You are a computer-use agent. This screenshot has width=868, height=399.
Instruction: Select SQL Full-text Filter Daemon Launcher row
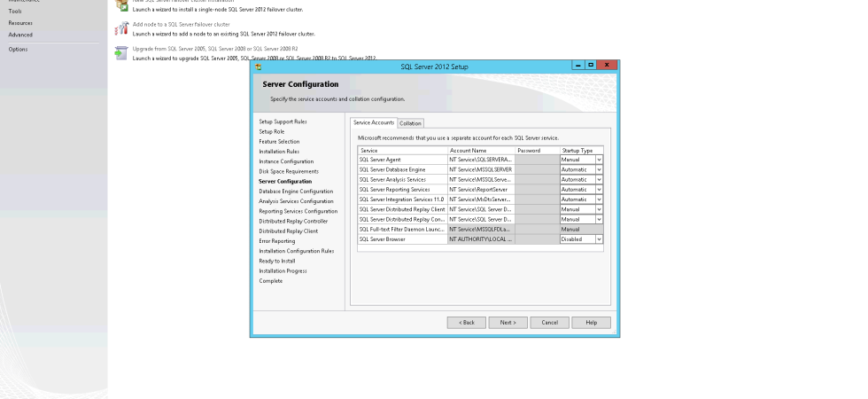coord(402,230)
